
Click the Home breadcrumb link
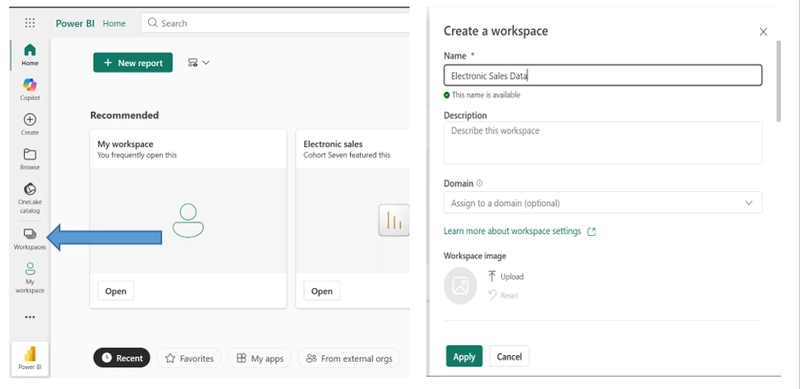114,23
